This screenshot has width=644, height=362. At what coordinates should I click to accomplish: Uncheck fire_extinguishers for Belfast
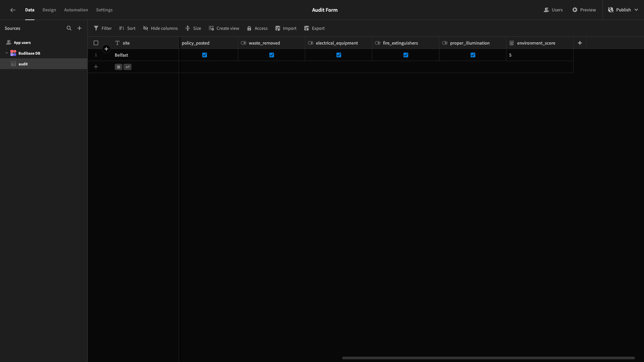[406, 55]
